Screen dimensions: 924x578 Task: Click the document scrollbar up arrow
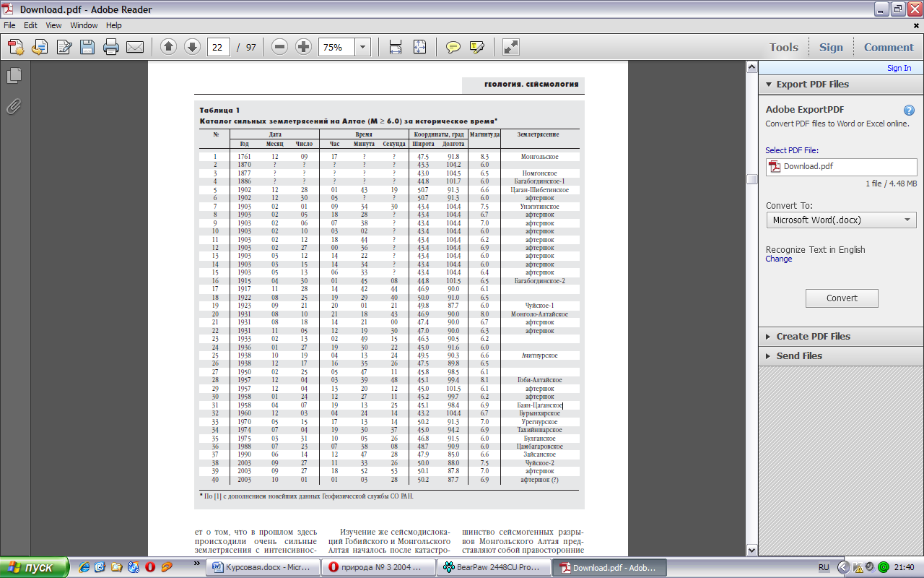(751, 67)
